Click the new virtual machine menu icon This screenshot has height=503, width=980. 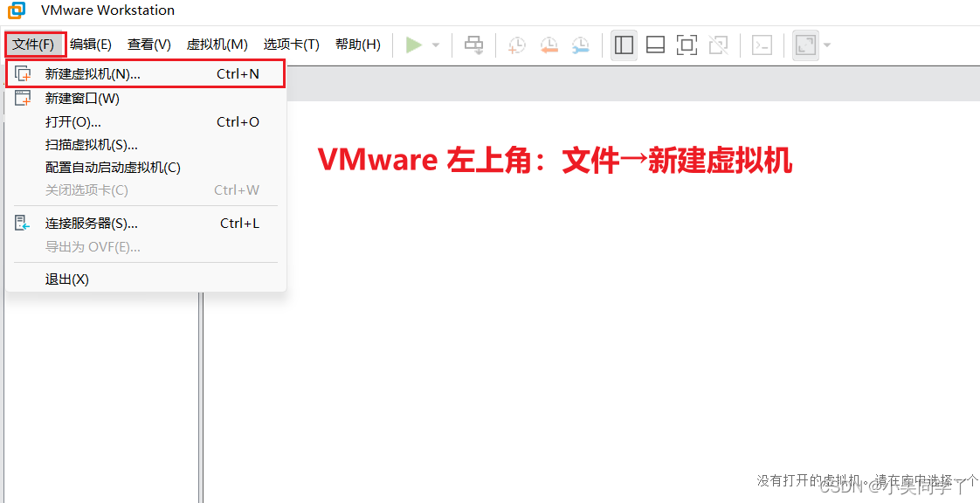point(23,73)
